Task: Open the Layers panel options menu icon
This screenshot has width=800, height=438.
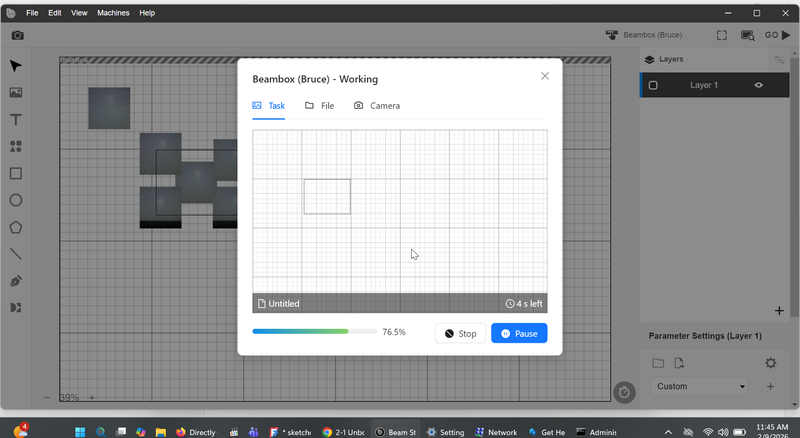Action: coord(779,60)
